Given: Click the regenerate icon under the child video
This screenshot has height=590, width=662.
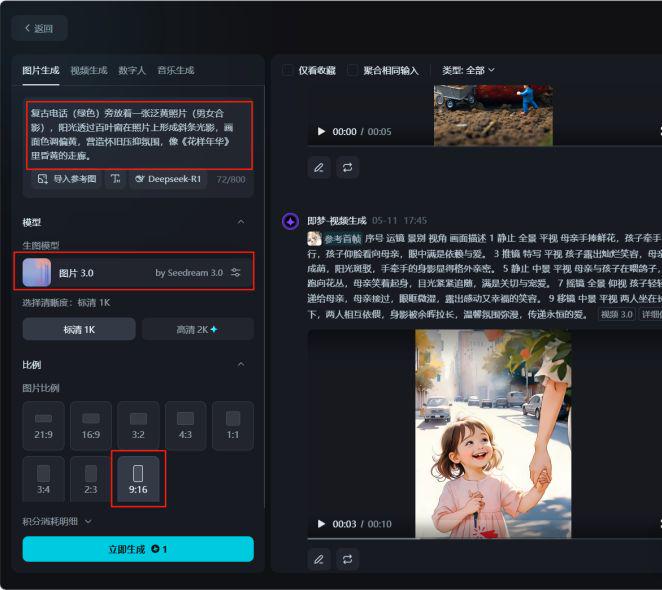Looking at the screenshot, I should 347,560.
